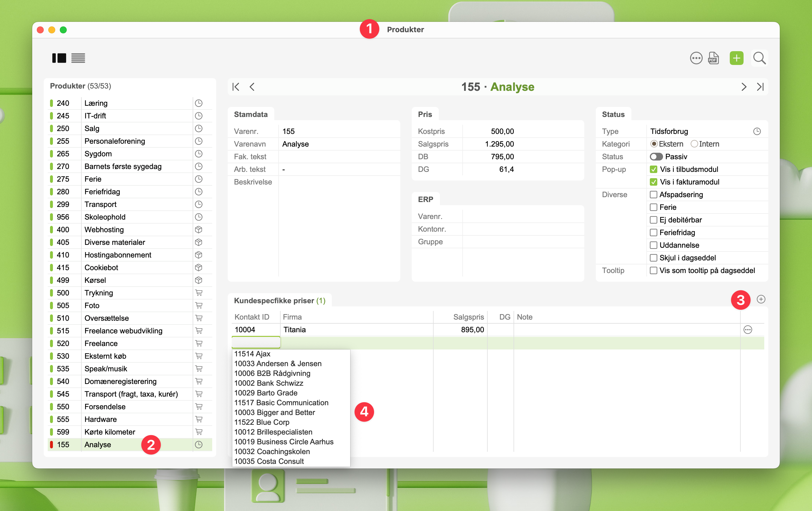Viewport: 812px width, 511px height.
Task: Uncheck Vis i tilbudsmodul checkbox
Action: click(x=654, y=169)
